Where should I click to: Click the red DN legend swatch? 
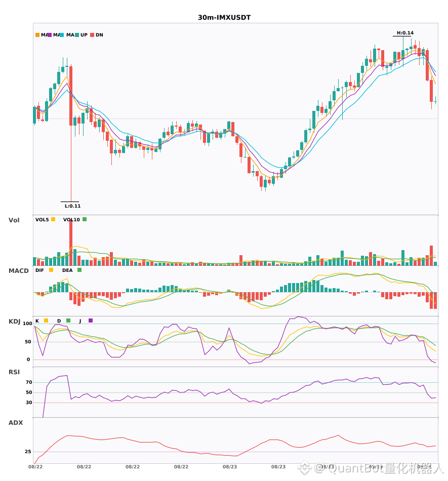pos(92,35)
